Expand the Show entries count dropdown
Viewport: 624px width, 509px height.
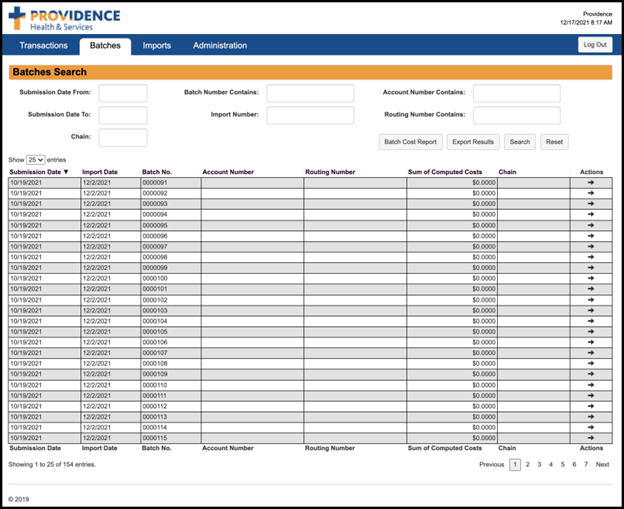[x=35, y=160]
